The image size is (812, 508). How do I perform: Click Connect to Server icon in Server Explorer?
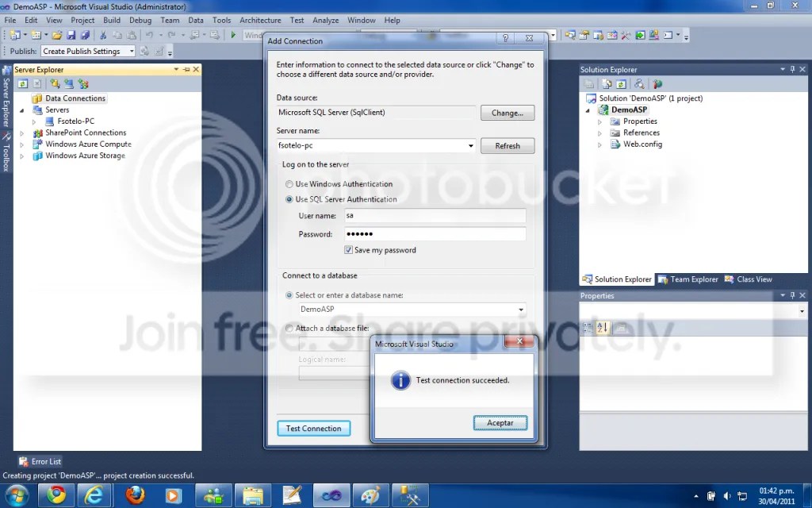(x=69, y=83)
